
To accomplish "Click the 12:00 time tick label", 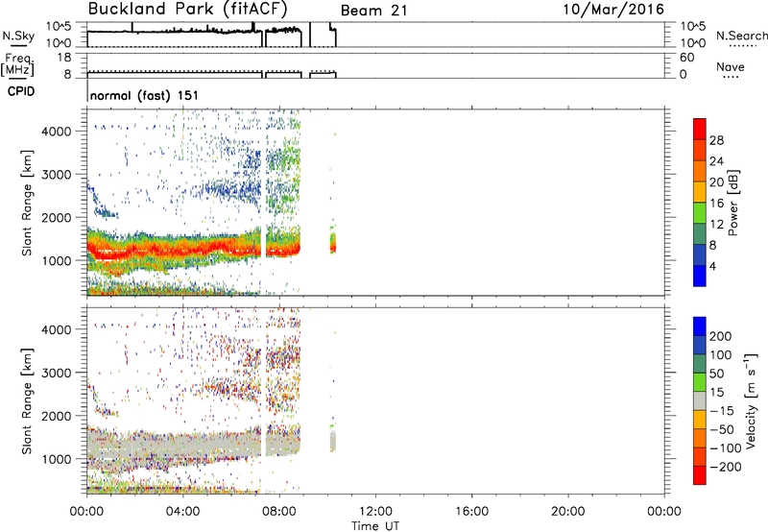I will (x=375, y=512).
